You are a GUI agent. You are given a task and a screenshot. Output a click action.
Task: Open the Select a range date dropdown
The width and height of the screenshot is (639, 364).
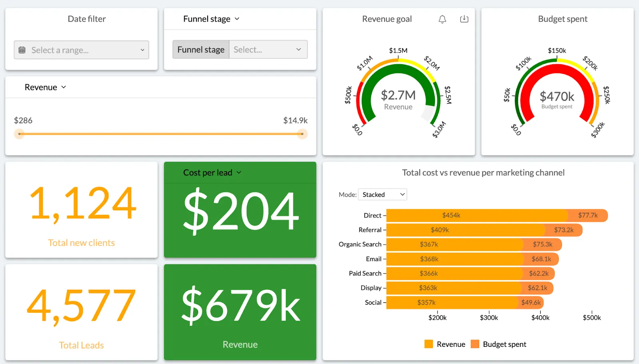81,50
